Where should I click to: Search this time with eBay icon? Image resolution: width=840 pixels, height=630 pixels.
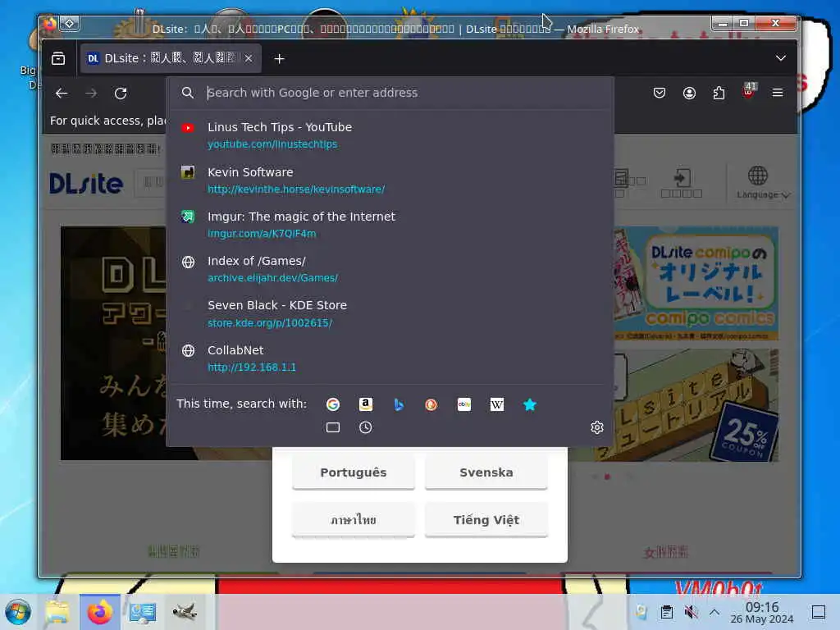pyautogui.click(x=464, y=404)
